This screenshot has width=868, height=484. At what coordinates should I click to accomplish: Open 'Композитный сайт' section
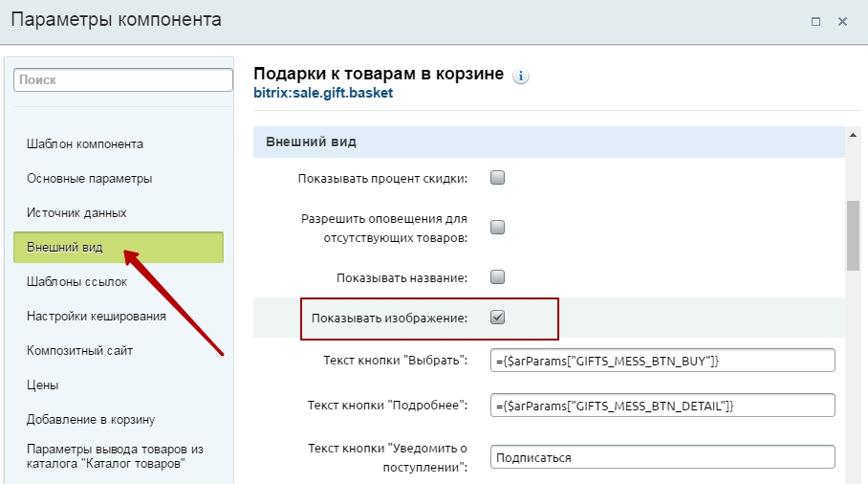click(x=79, y=351)
